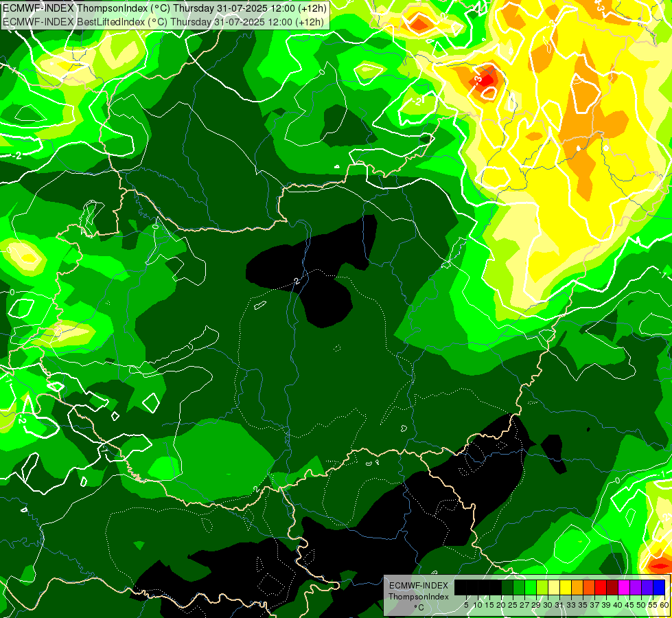Click the legend tick value 50
672x618 pixels.
click(x=642, y=605)
